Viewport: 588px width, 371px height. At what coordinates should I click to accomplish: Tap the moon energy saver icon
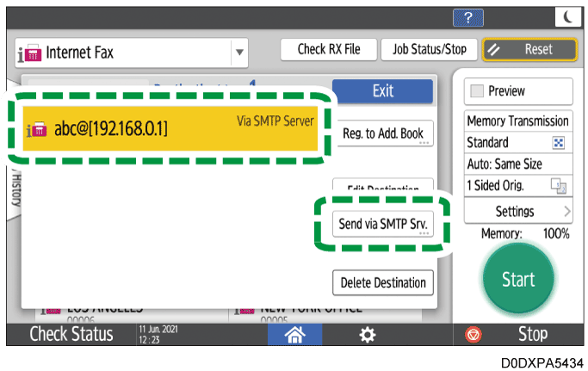[x=566, y=18]
